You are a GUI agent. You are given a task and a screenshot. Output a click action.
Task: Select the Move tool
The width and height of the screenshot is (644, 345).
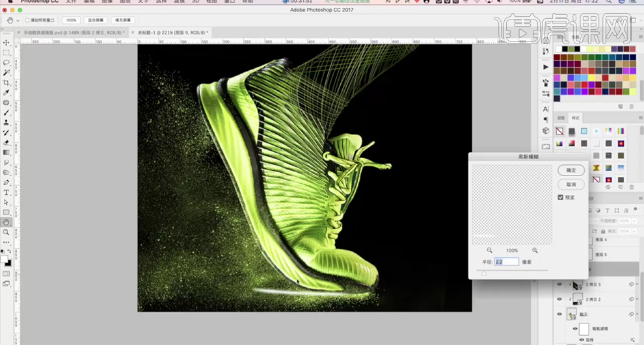(x=7, y=43)
